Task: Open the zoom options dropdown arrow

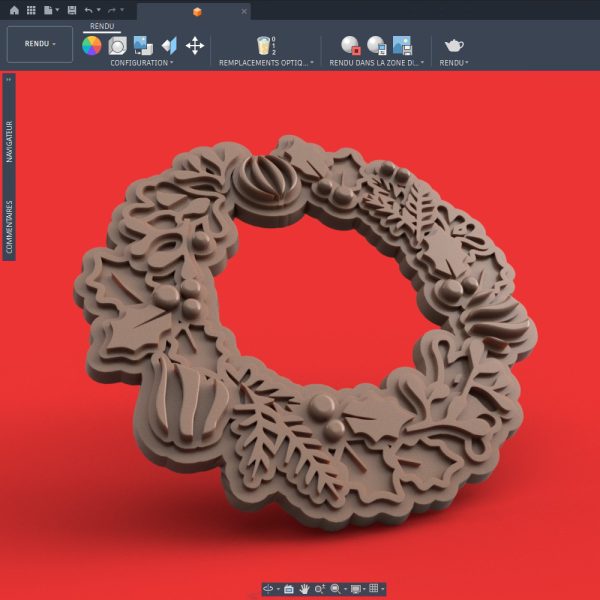Action: pyautogui.click(x=346, y=589)
